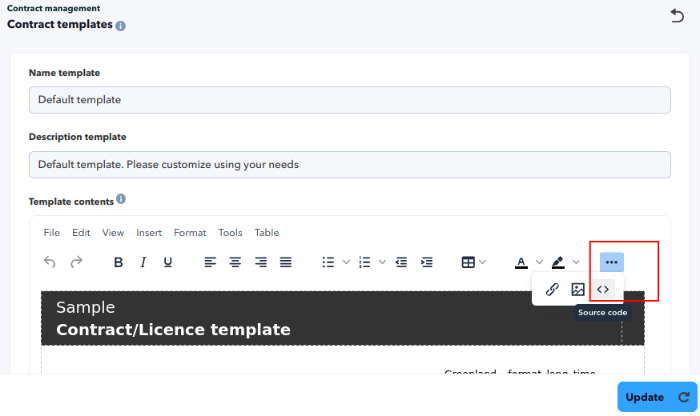
Task: Click info icon beside Contract templates title
Action: (x=121, y=26)
